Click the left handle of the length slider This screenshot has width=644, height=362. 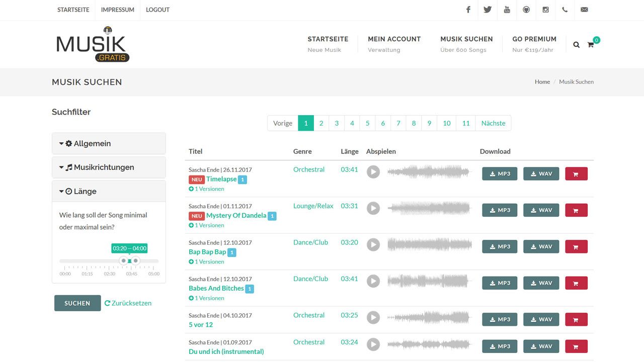124,260
